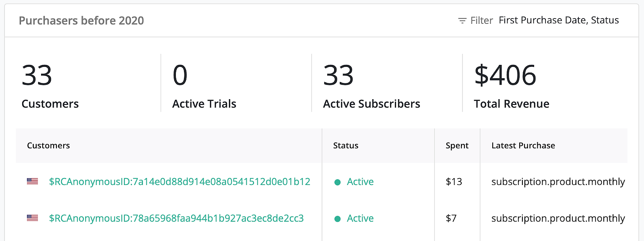Click the Spent column header
Screen dimensions: 644x241
tap(457, 145)
